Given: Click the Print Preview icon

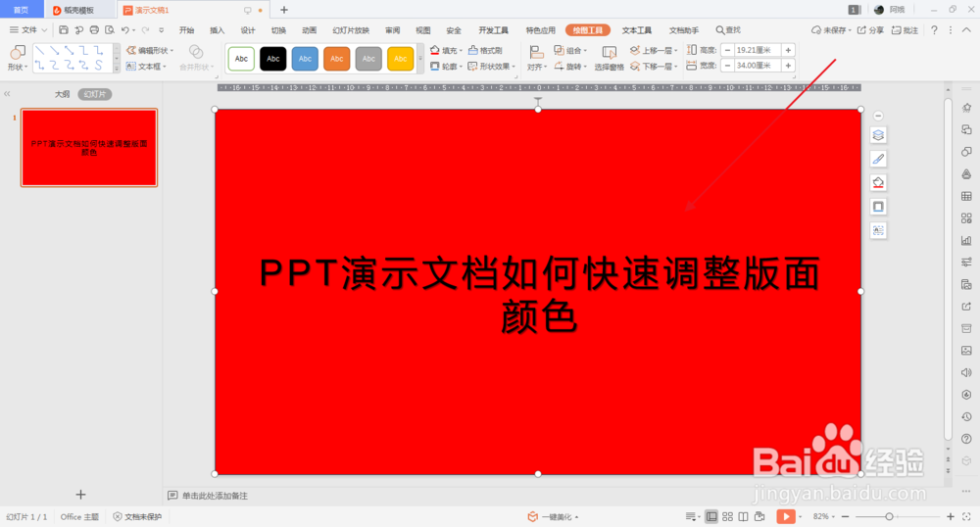Looking at the screenshot, I should [110, 30].
